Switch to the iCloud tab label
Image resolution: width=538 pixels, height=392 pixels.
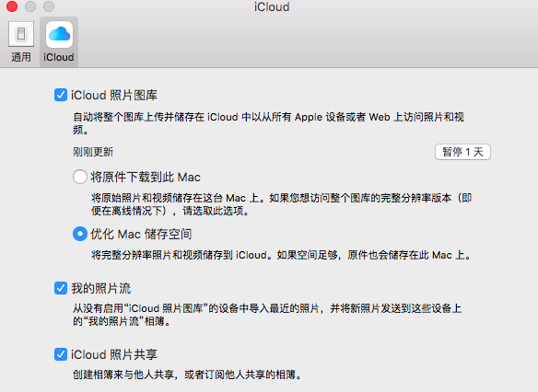pos(59,57)
